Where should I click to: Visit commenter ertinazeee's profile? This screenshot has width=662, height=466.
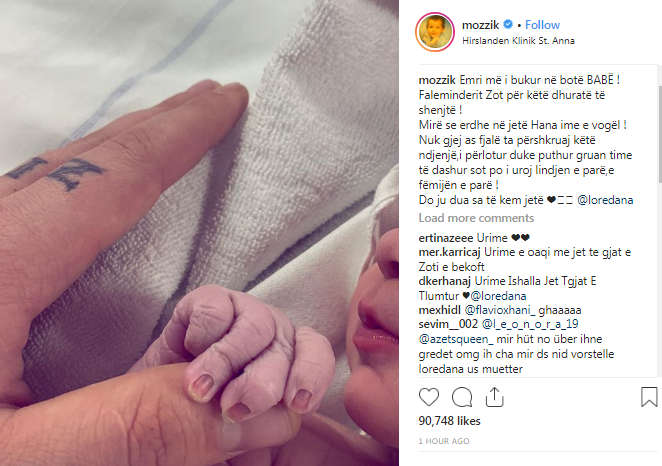(446, 238)
